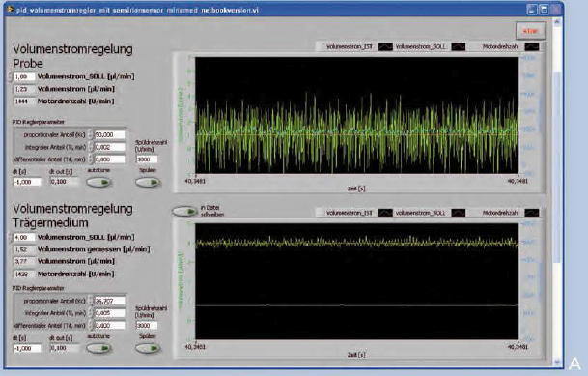588x376 pixels.
Task: Click stepper for Trägermedium proportionaler Anteil
Action: tap(91, 301)
